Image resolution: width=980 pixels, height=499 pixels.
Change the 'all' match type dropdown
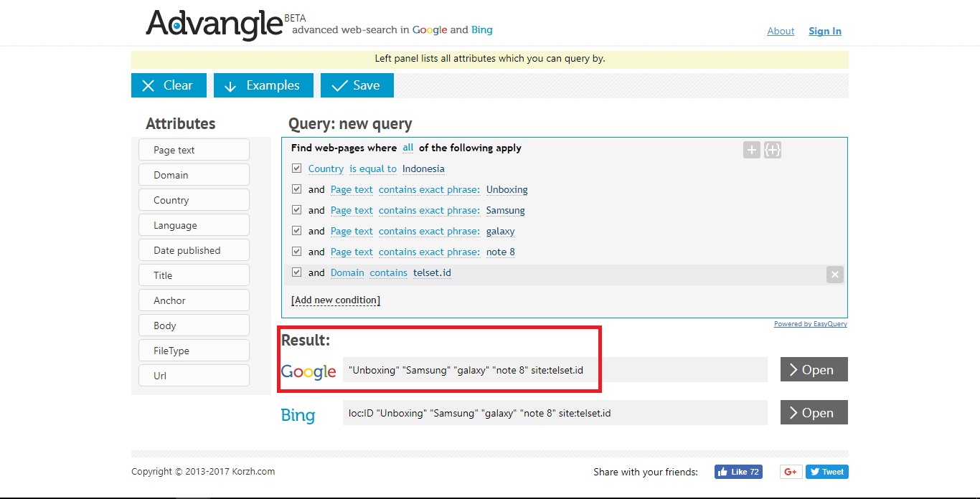pyautogui.click(x=407, y=148)
